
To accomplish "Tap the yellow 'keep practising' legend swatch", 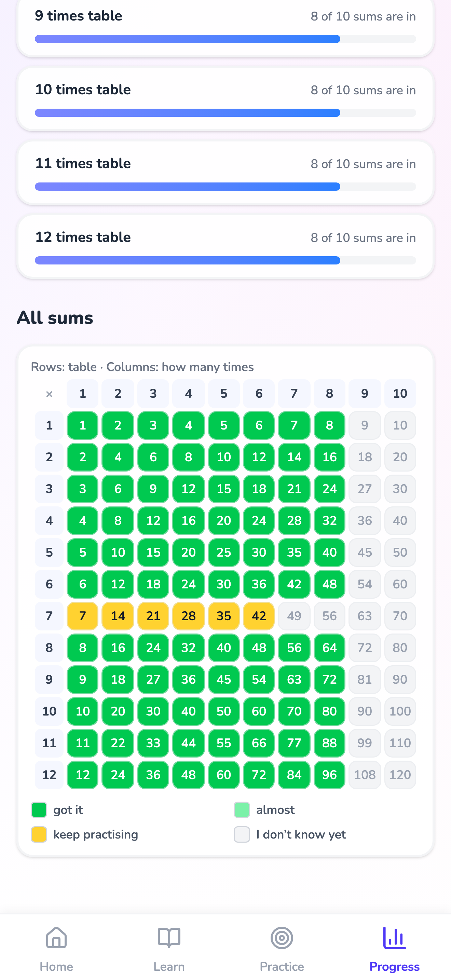I will (39, 834).
